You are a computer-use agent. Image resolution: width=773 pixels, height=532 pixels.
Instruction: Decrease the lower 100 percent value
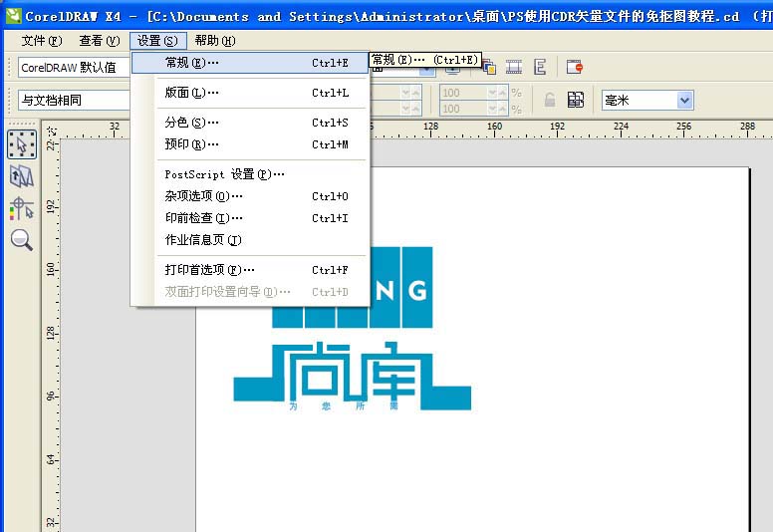click(492, 109)
